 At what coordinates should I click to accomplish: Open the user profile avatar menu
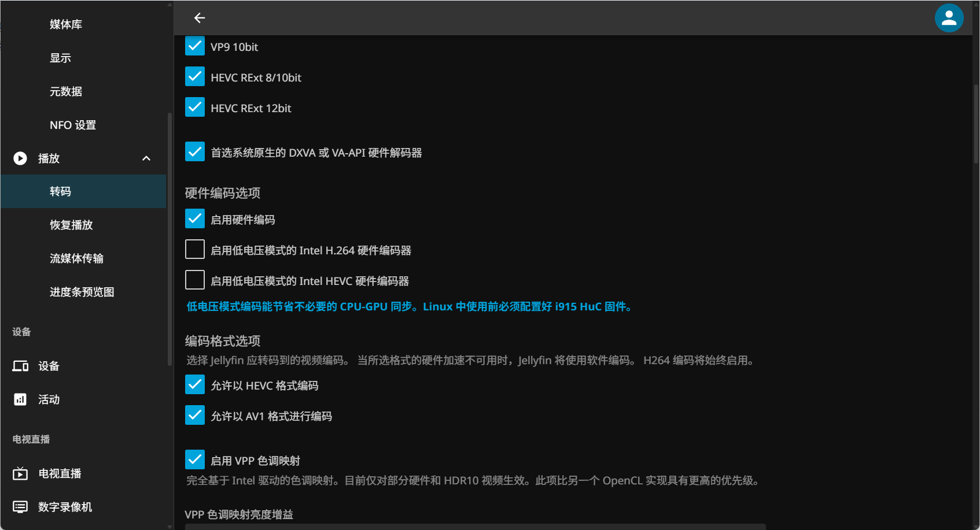click(x=949, y=18)
